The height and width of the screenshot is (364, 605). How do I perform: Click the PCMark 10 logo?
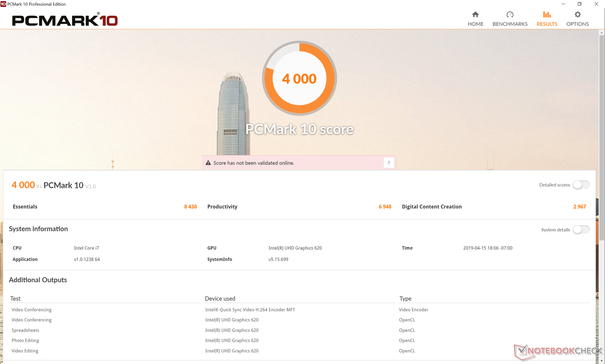point(65,20)
